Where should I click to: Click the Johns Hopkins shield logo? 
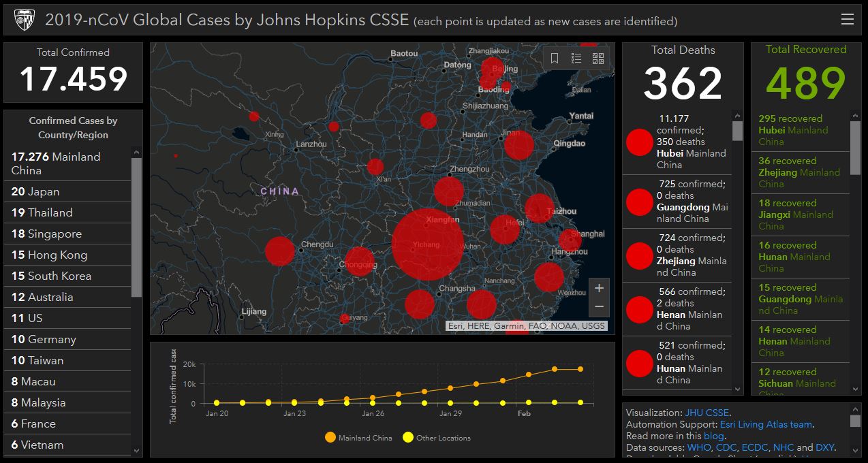tap(25, 20)
